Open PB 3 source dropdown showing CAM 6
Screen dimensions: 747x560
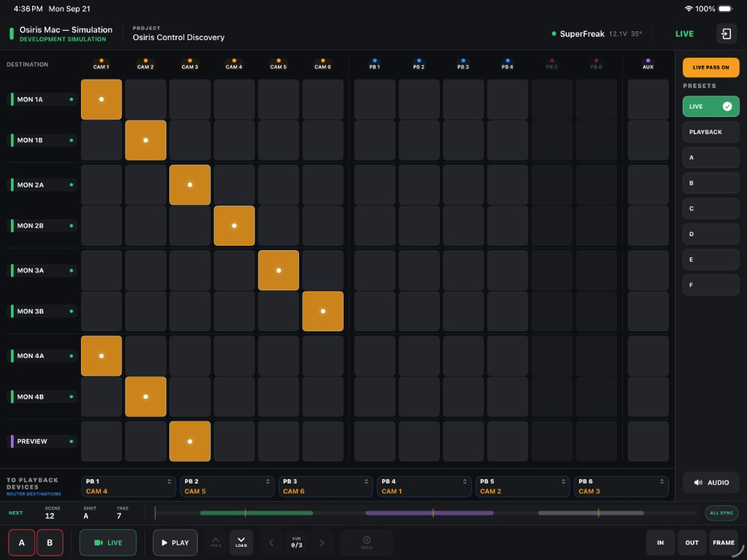tap(325, 486)
